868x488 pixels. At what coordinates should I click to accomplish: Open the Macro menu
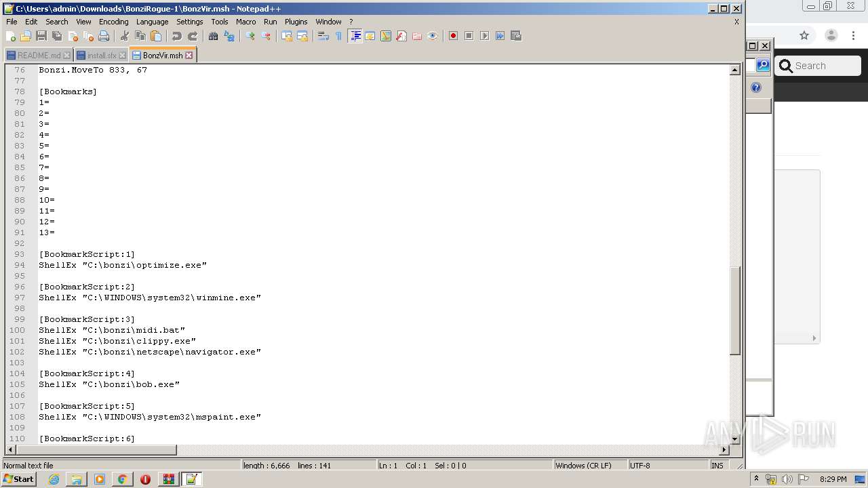pyautogui.click(x=245, y=22)
